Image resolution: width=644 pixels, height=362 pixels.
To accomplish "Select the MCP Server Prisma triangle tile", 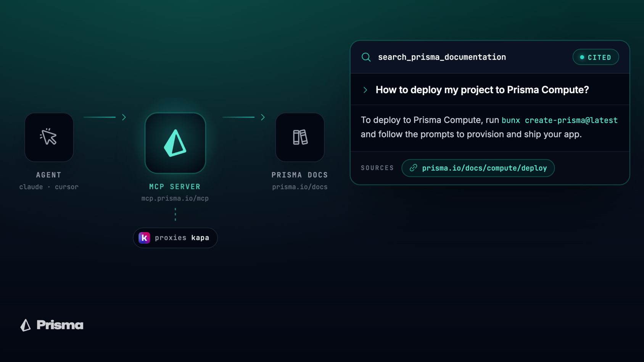I will coord(175,143).
